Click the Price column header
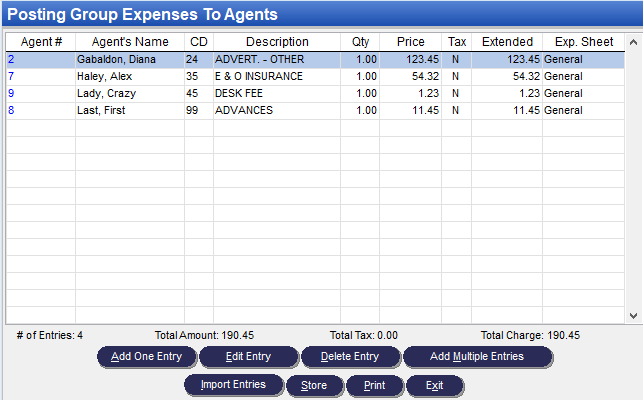 pyautogui.click(x=410, y=42)
